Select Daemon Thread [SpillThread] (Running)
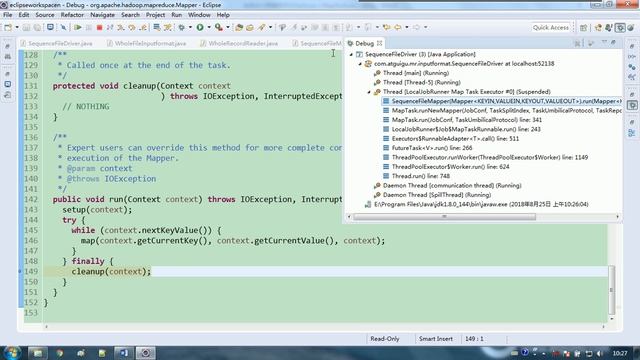 436,195
